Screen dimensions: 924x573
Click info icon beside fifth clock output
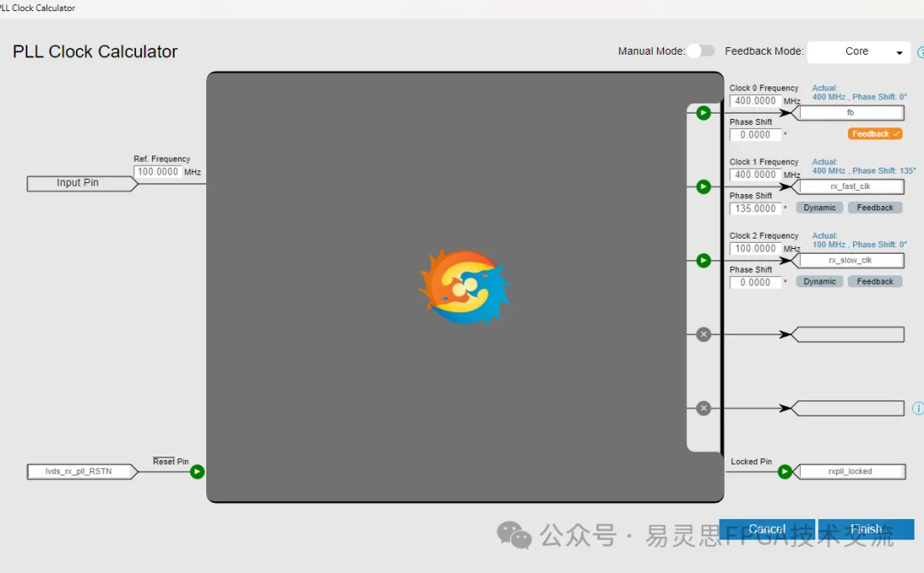(x=918, y=409)
